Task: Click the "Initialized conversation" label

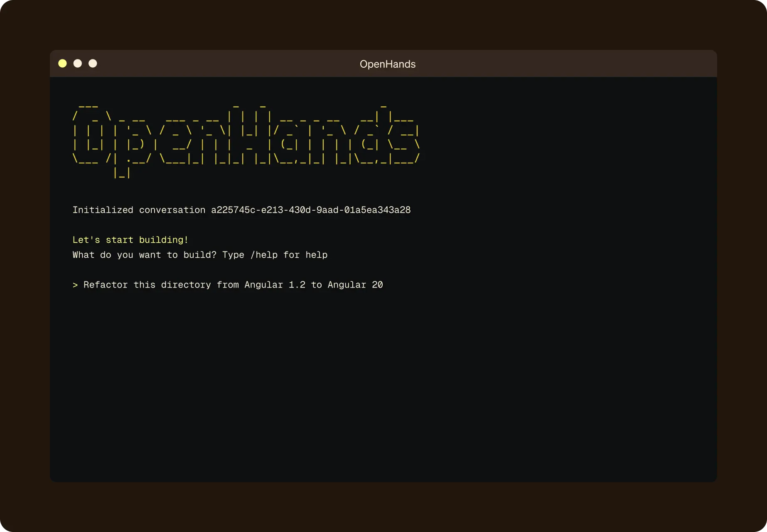Action: tap(139, 210)
